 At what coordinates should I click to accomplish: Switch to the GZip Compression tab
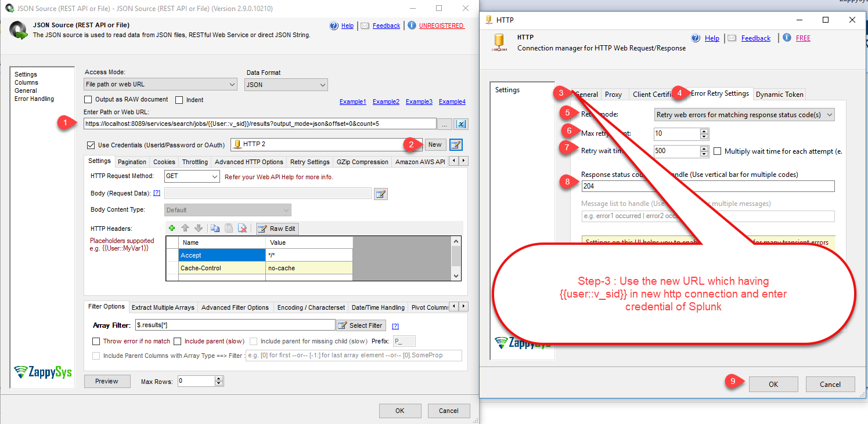click(x=362, y=162)
